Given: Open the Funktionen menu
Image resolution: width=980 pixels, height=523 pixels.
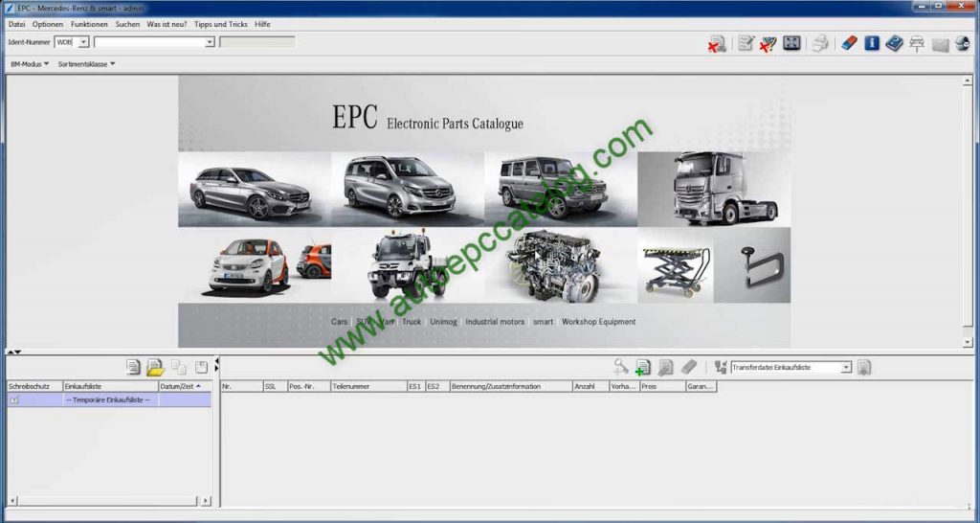Looking at the screenshot, I should (x=89, y=23).
